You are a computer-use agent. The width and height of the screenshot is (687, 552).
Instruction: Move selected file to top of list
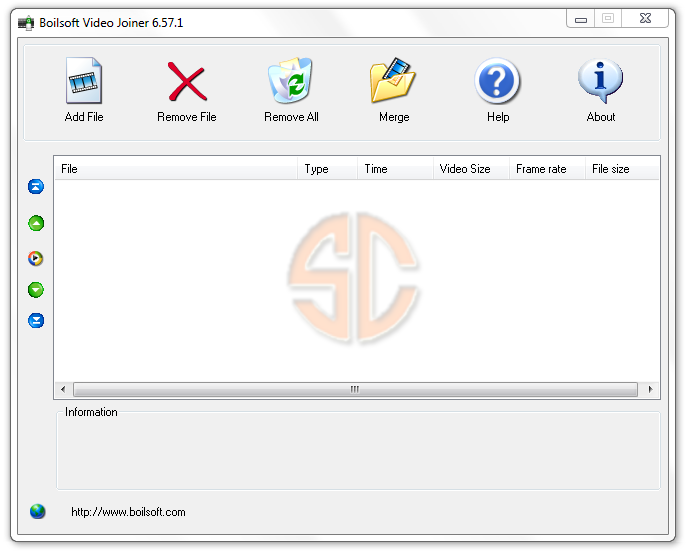tap(36, 187)
